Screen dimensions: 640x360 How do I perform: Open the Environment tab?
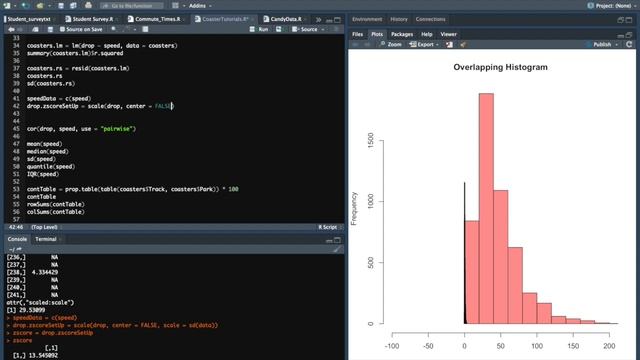pos(367,19)
